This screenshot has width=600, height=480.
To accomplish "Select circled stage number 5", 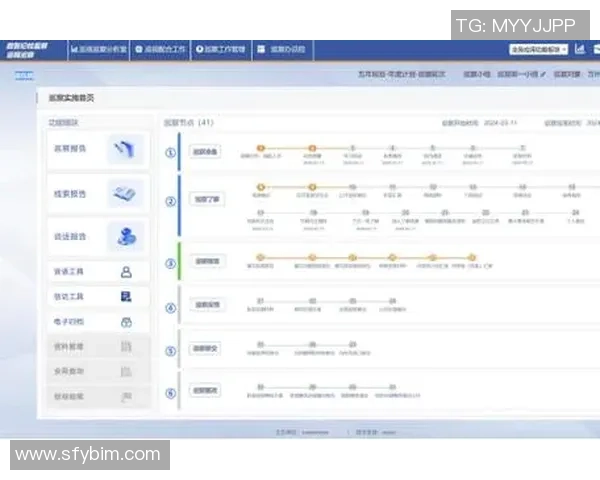I will [170, 351].
